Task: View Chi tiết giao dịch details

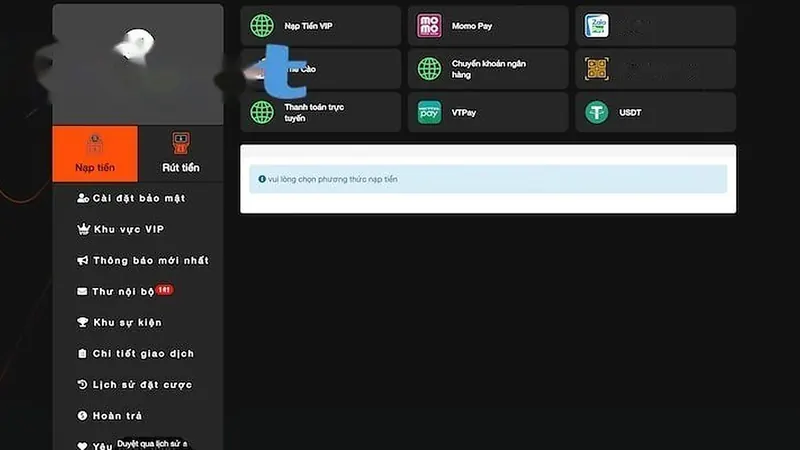Action: point(135,354)
